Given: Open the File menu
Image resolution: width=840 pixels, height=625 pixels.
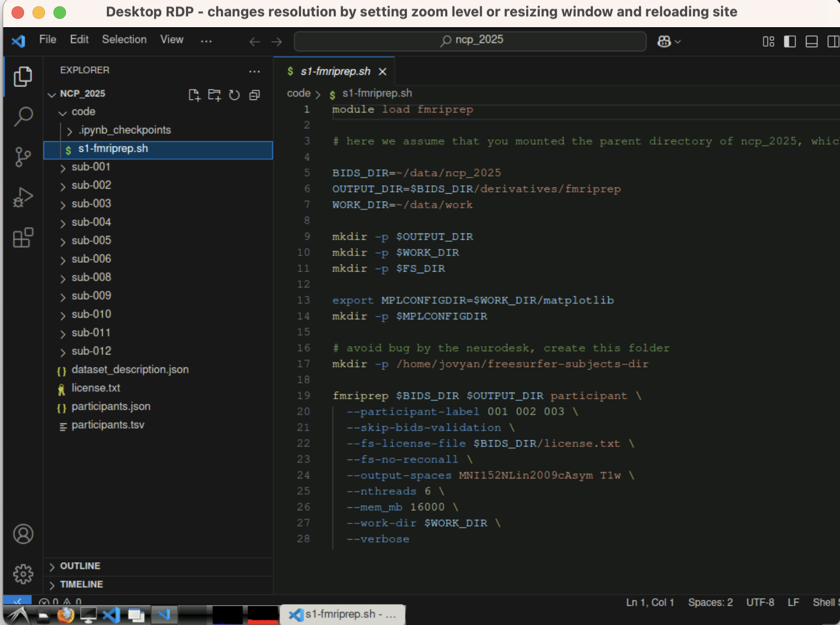Looking at the screenshot, I should tap(48, 40).
